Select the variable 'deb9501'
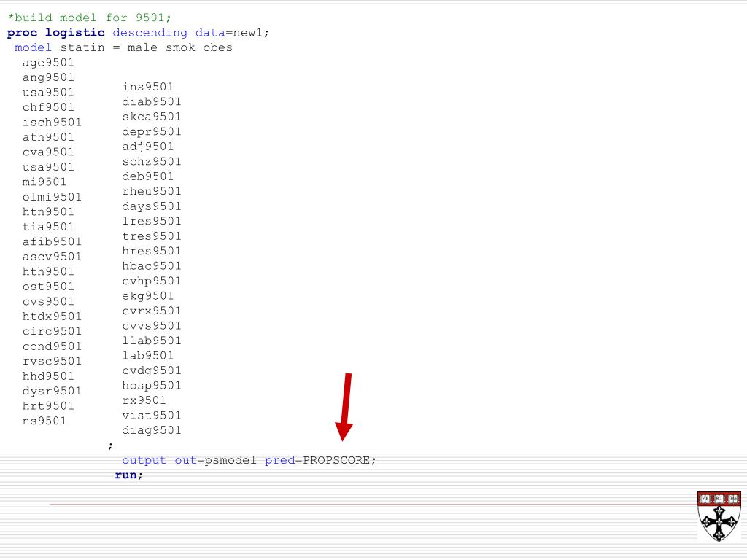The width and height of the screenshot is (747, 560). point(147,176)
